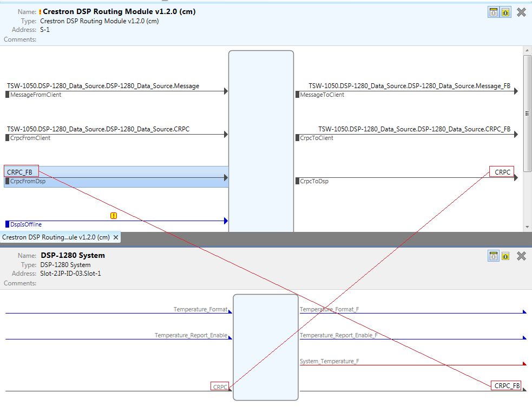Select the MessageFromClient input label
The height and width of the screenshot is (413, 532).
36,95
